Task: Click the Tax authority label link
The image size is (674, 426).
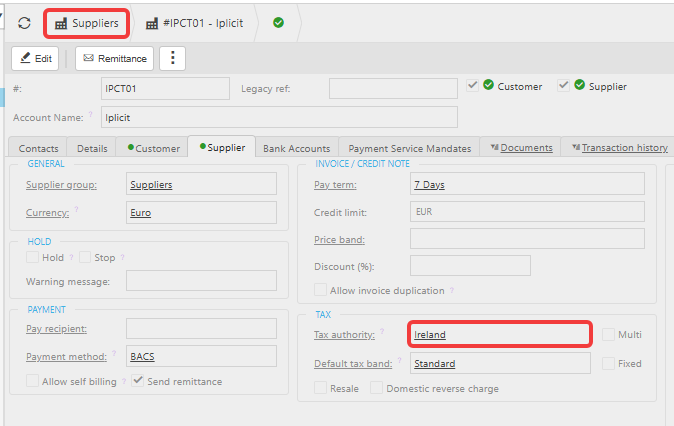Action: 344,335
